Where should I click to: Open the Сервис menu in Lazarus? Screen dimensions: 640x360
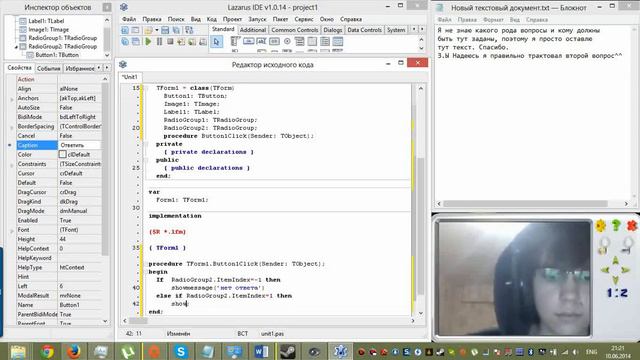coord(304,19)
